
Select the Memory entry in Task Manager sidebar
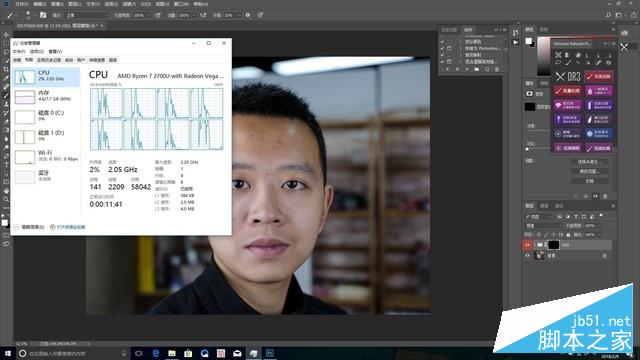click(46, 97)
